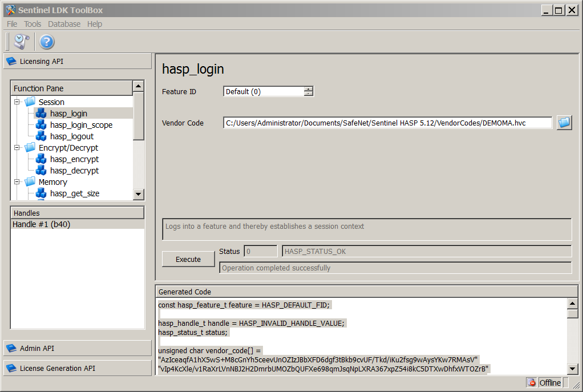Viewport: 583px width, 392px height.
Task: Click the hasp_login cube icon
Action: (41, 113)
